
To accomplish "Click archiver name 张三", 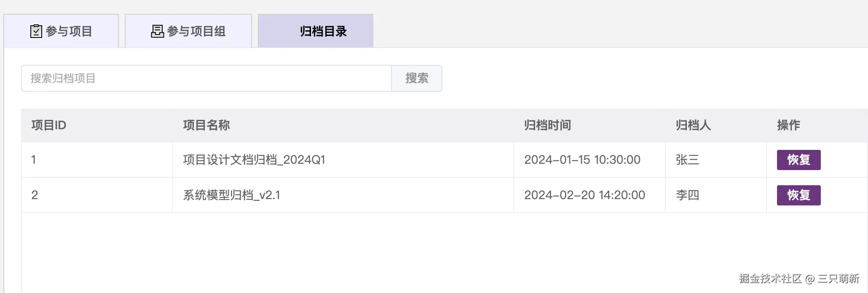I will click(x=687, y=160).
